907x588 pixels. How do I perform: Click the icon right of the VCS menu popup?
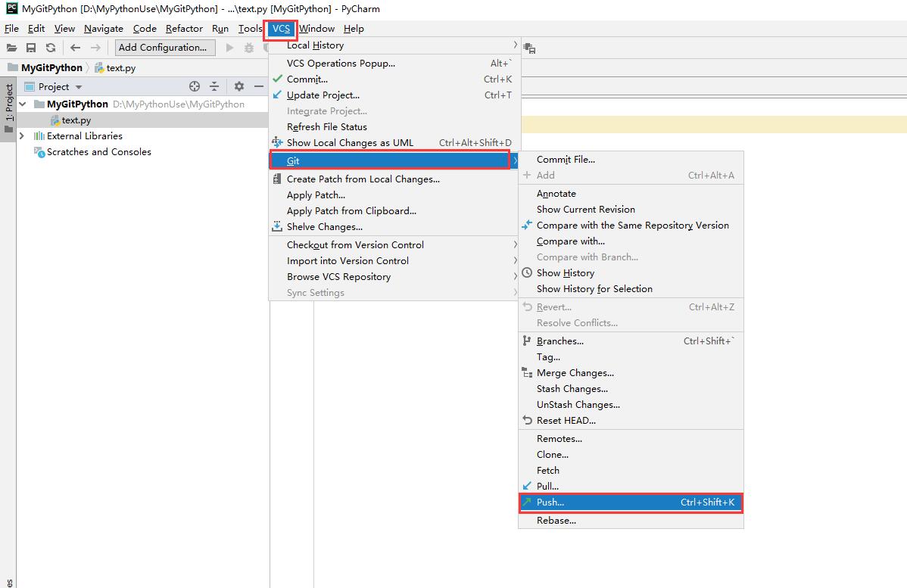[x=529, y=48]
